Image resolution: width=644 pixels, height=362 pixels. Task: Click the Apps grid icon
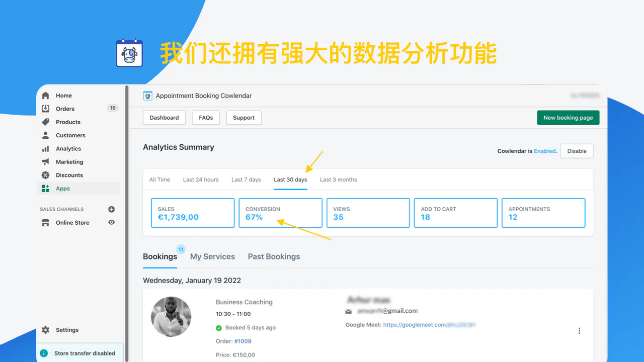(46, 189)
